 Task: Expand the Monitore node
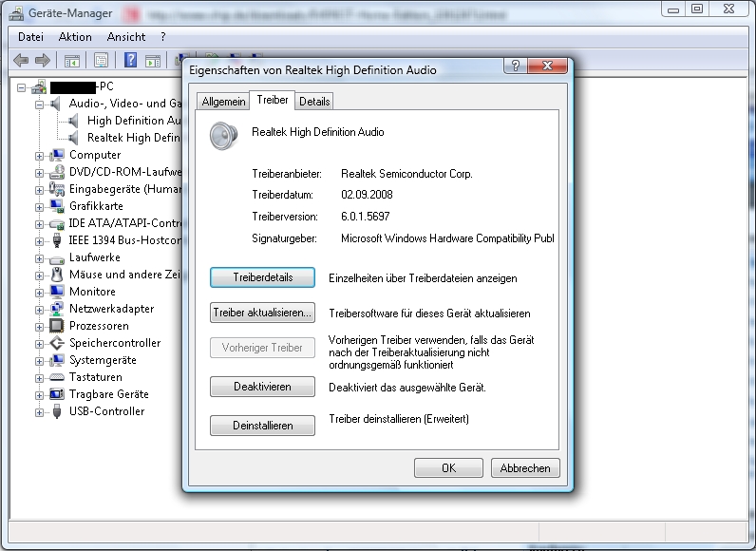[x=39, y=293]
